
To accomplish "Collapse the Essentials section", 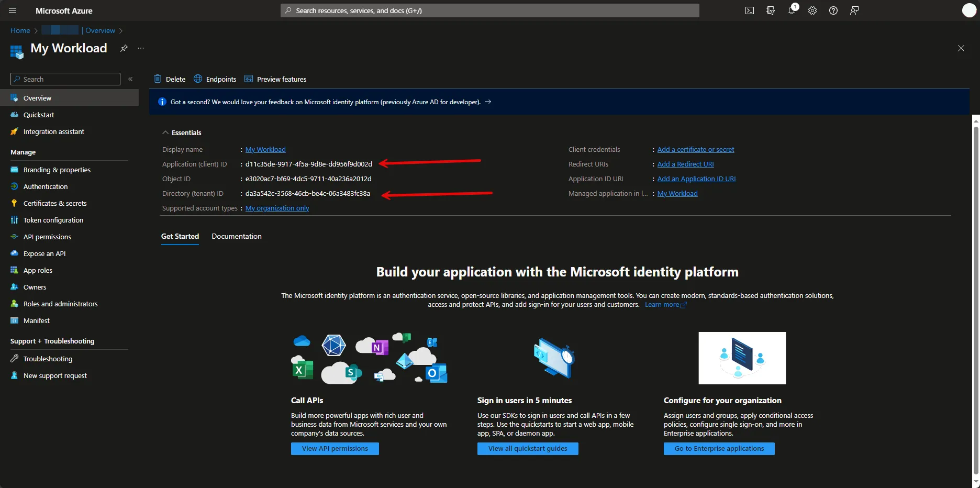I will pos(165,132).
